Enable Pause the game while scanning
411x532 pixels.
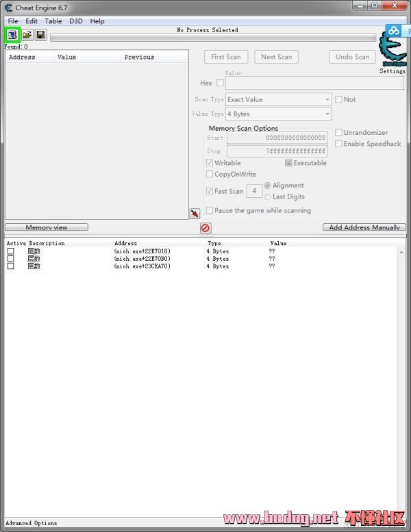[x=210, y=210]
